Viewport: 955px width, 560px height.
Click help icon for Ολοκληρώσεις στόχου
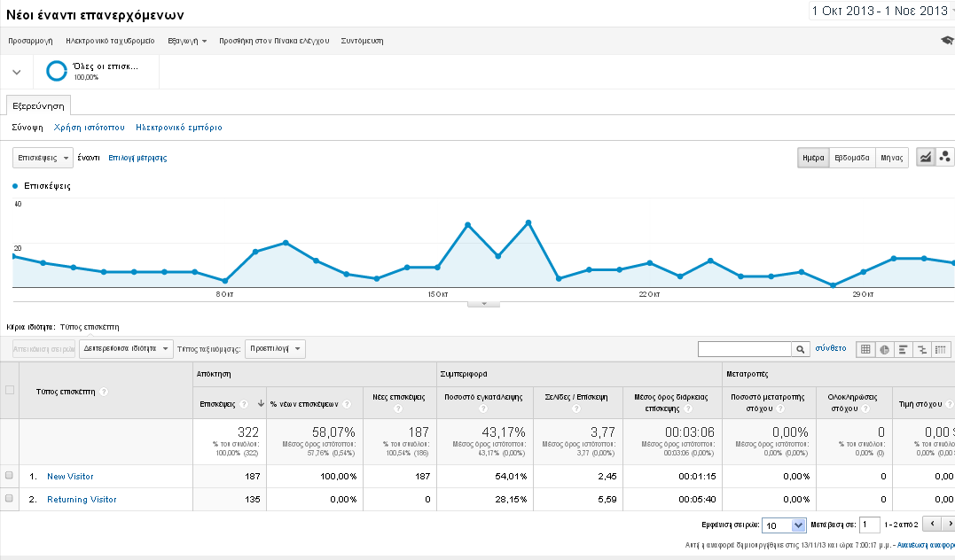(865, 408)
